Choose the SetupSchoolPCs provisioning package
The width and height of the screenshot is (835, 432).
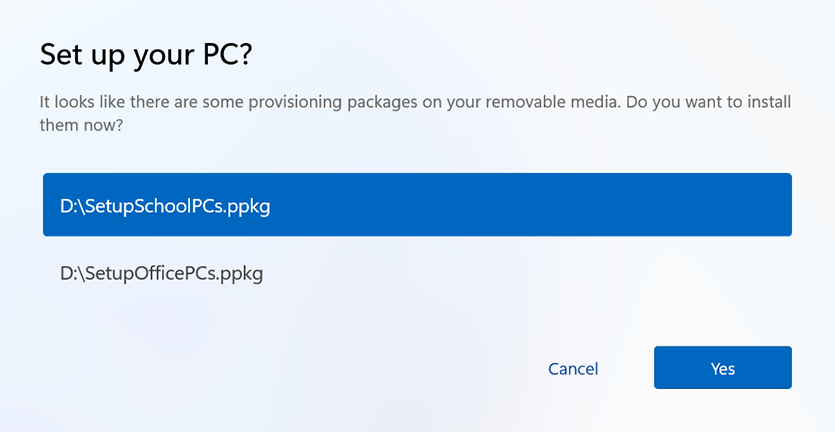(x=417, y=205)
